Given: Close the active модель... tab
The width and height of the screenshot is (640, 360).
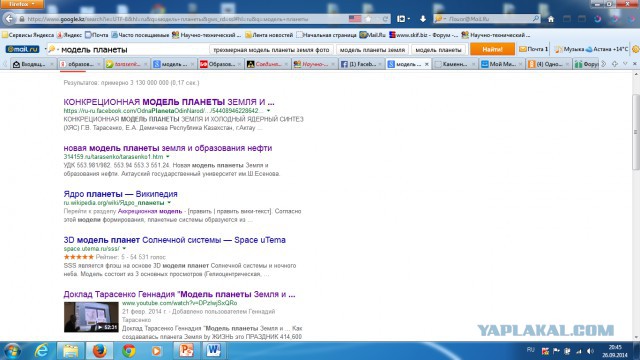Looking at the screenshot, I should (427, 64).
